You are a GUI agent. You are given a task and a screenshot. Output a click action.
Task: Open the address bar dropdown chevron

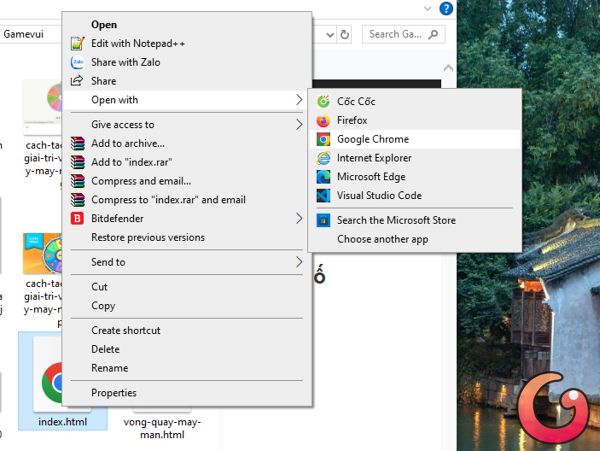click(328, 34)
